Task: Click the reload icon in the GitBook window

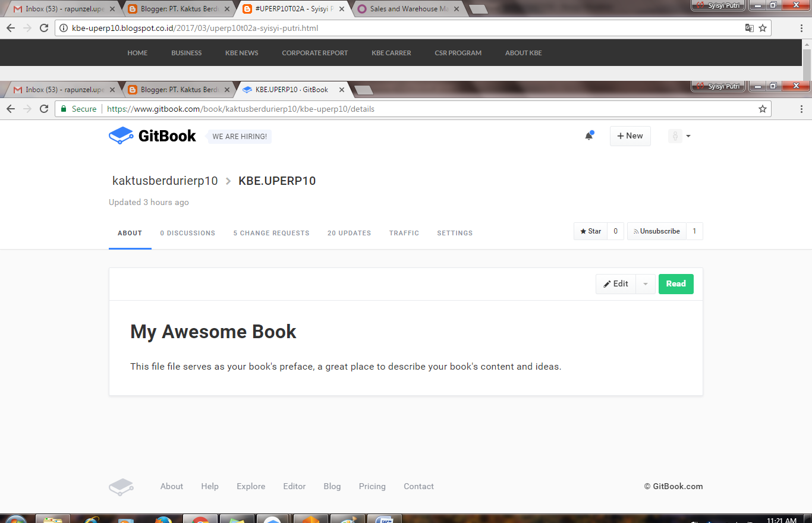Action: click(43, 109)
